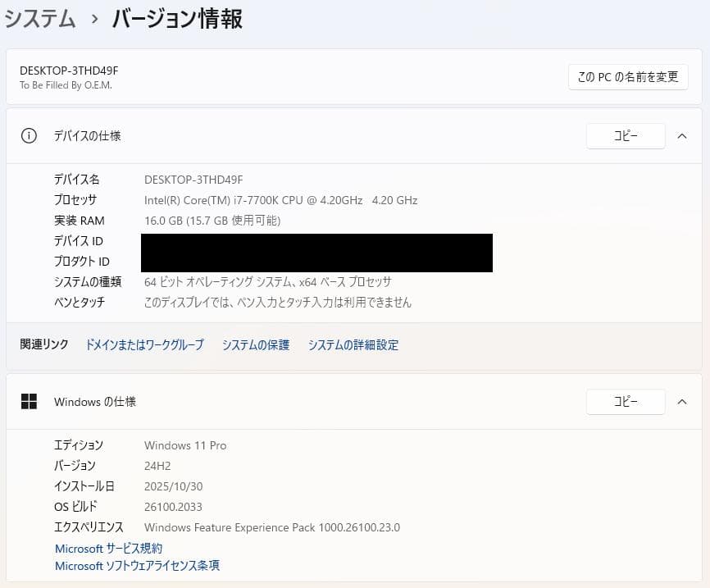
Task: Select バージョン情報 in the breadcrumb
Action: coord(177,20)
